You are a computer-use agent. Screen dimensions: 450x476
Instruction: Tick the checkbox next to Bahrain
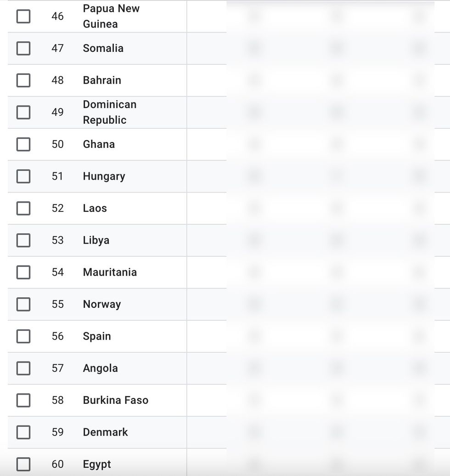click(23, 80)
